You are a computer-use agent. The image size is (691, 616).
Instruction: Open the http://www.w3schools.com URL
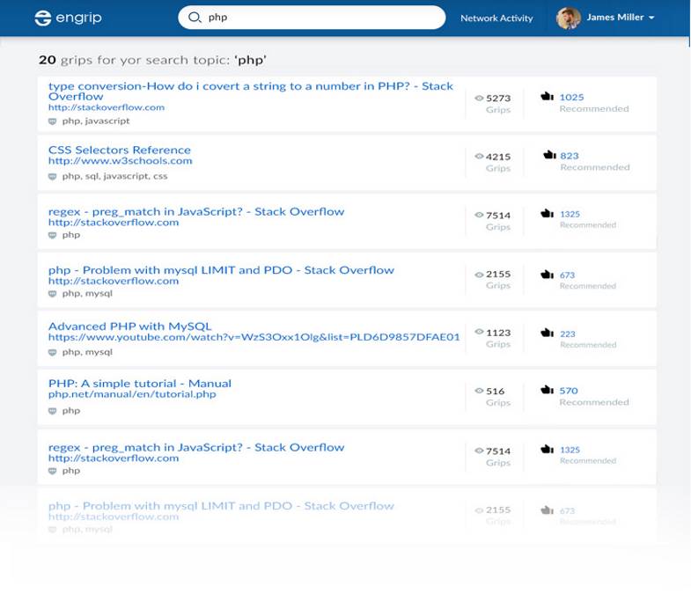121,161
